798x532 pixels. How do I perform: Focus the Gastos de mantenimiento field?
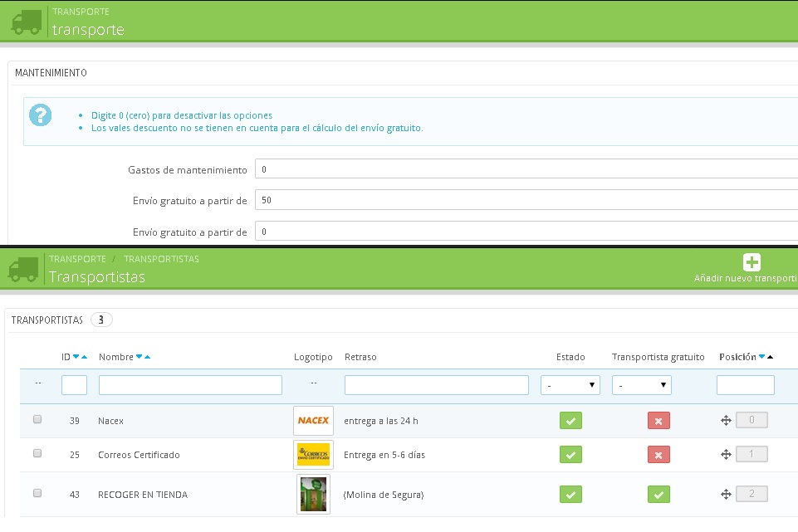tap(526, 168)
